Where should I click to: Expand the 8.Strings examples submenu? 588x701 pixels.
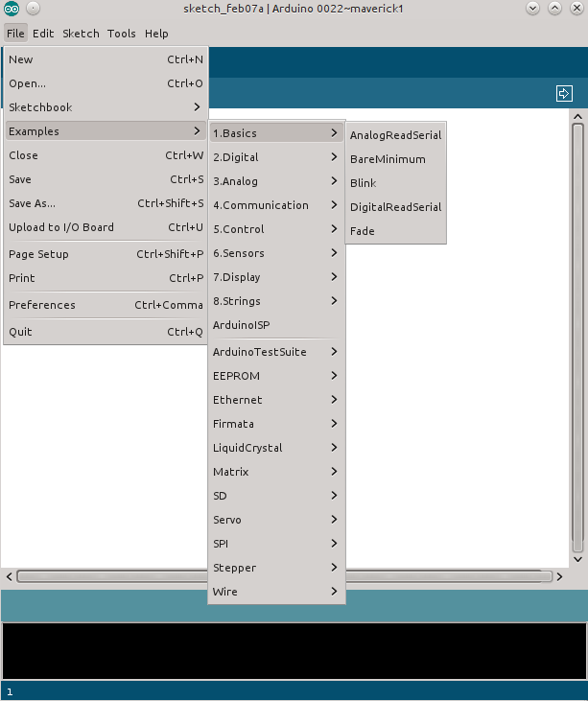click(x=276, y=301)
